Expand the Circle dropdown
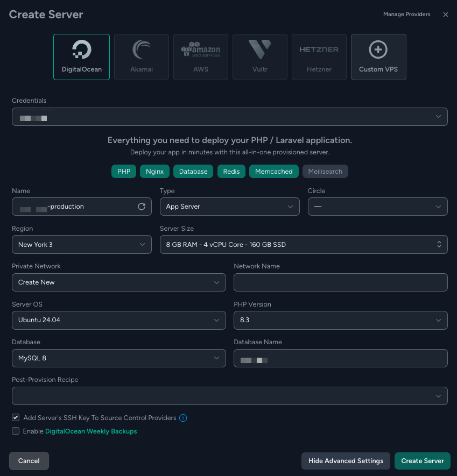 coord(378,207)
